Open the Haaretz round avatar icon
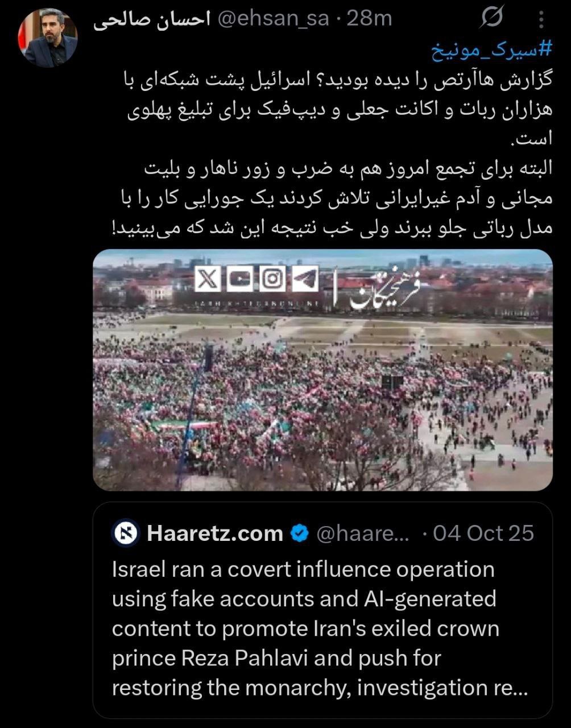Image resolution: width=571 pixels, height=728 pixels. click(126, 533)
